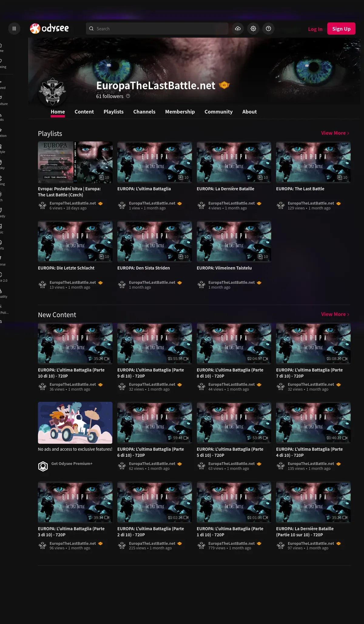Open the Membership tab

point(180,112)
